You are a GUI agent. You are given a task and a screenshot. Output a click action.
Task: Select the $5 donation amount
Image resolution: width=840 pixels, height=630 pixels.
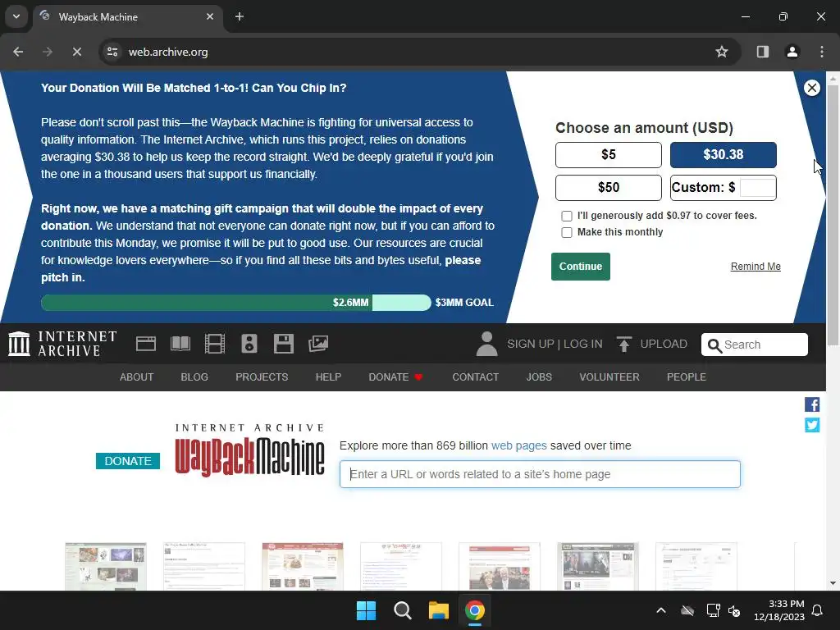609,155
